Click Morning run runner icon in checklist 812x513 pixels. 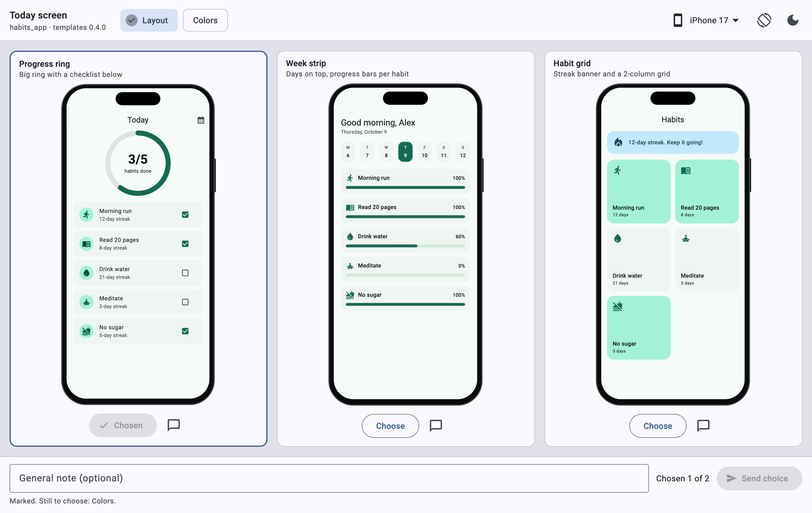(86, 214)
